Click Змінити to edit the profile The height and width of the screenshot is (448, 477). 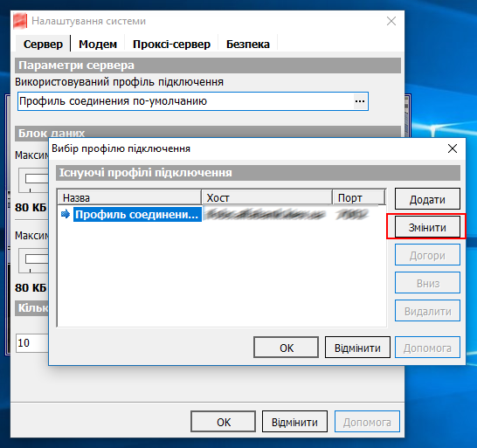[427, 227]
